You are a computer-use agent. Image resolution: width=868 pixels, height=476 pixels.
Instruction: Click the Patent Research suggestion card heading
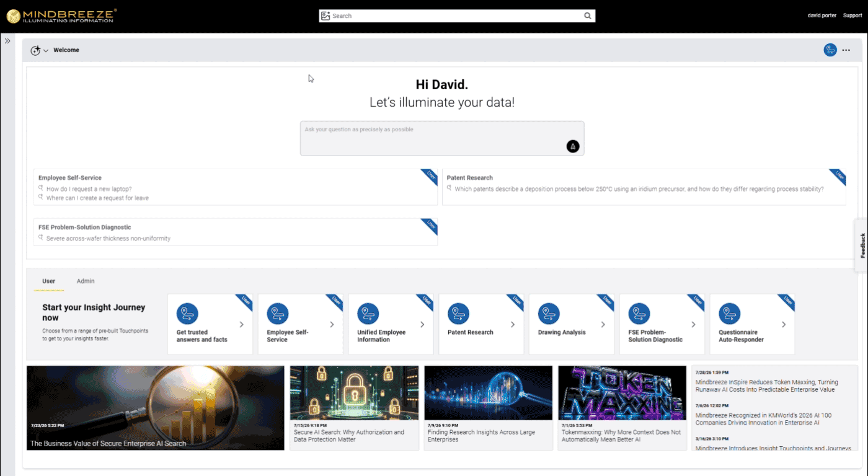tap(470, 178)
